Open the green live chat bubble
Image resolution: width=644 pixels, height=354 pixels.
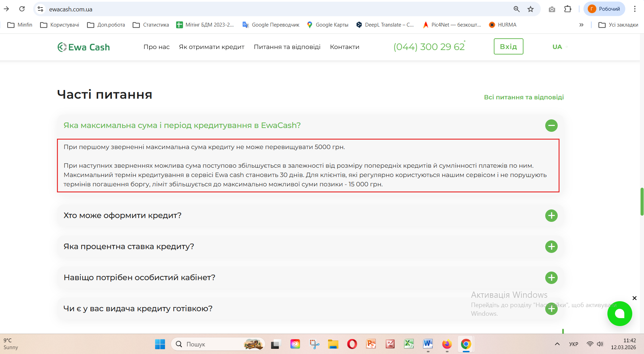coord(619,313)
